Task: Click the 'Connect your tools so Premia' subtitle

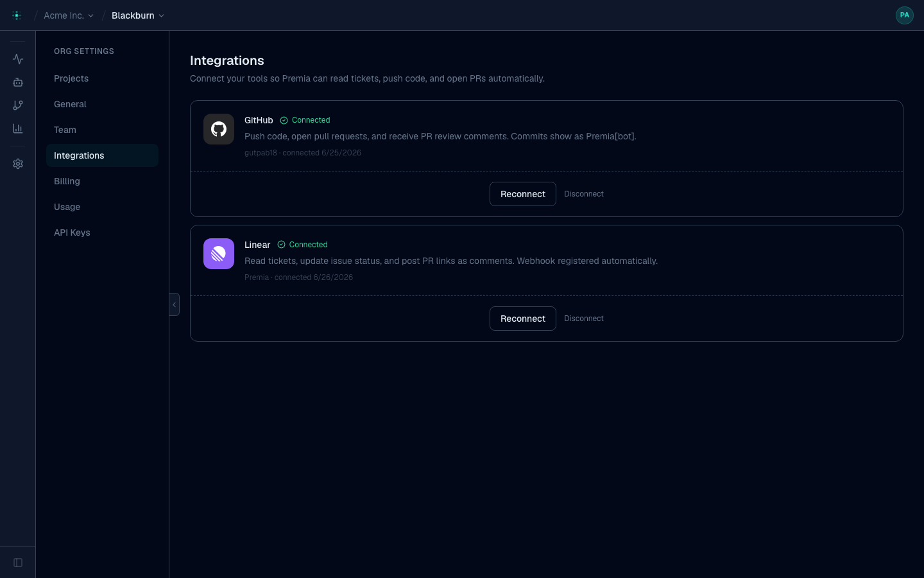Action: (367, 78)
